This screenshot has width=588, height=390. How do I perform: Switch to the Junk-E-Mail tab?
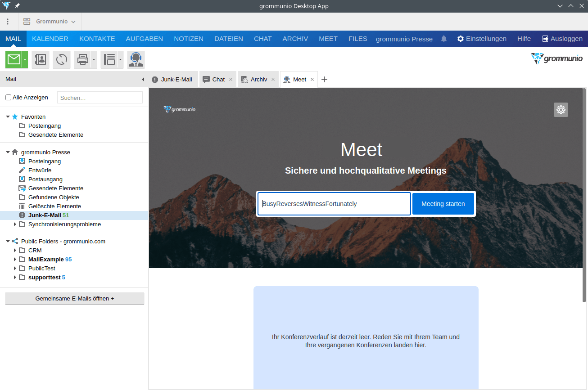pos(173,79)
